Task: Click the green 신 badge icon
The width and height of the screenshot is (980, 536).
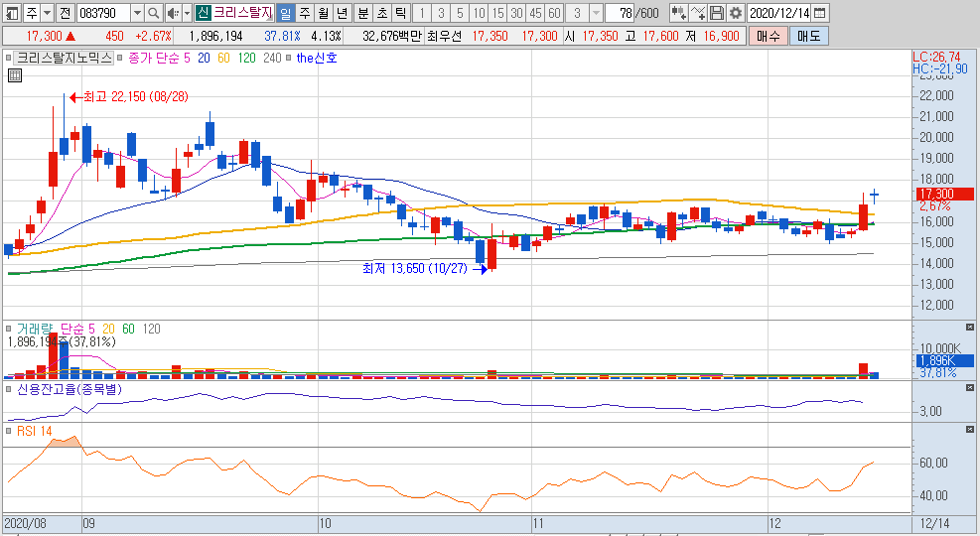Action: (x=202, y=13)
